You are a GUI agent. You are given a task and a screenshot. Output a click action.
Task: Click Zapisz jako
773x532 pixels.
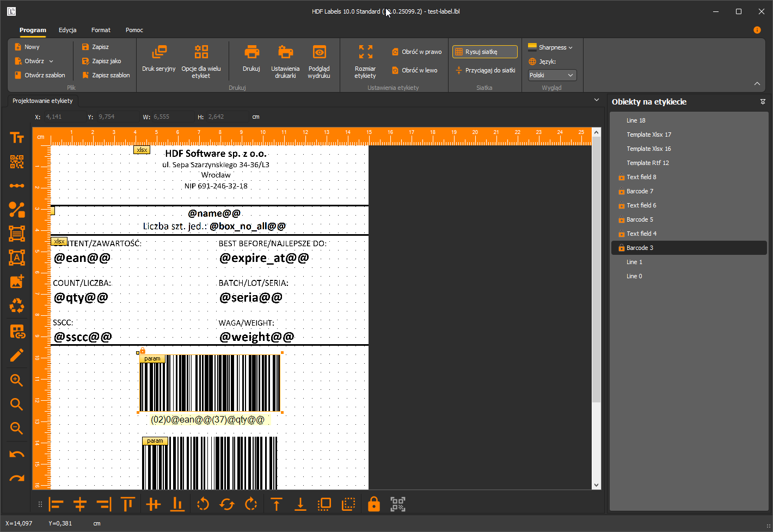101,61
